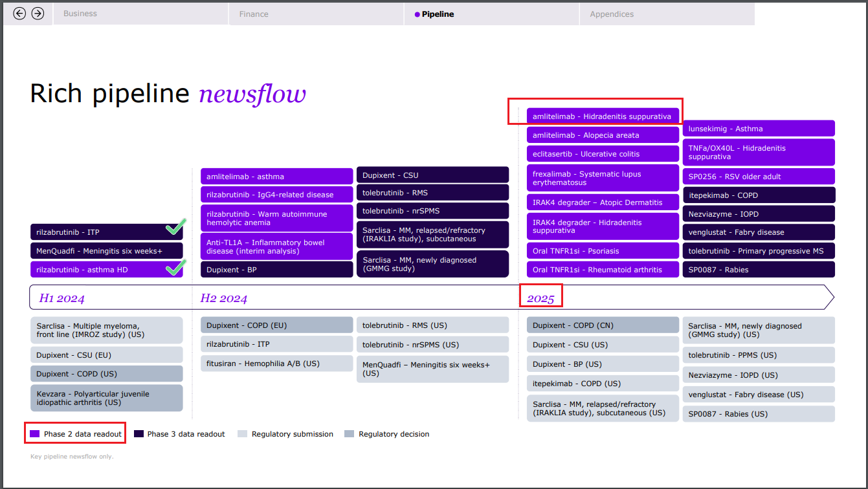Click the H1 2024 timeline label
Screen dimensions: 868x489
point(62,298)
